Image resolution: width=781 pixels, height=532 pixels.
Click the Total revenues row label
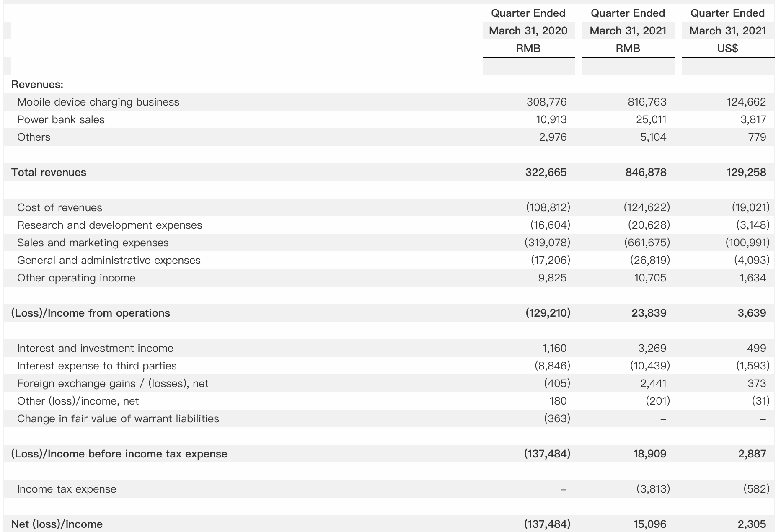tap(49, 172)
